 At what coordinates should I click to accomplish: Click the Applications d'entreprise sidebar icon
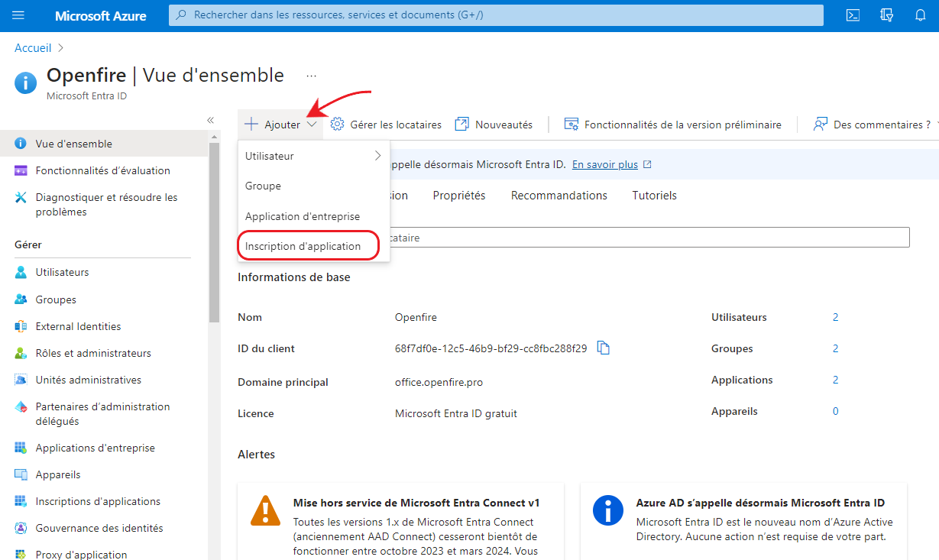21,448
